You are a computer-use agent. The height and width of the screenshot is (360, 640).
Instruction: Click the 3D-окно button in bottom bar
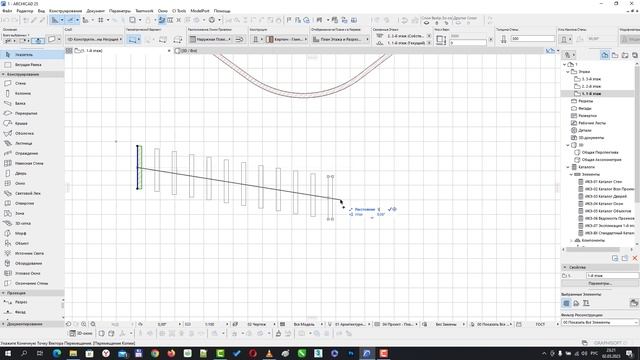81,333
